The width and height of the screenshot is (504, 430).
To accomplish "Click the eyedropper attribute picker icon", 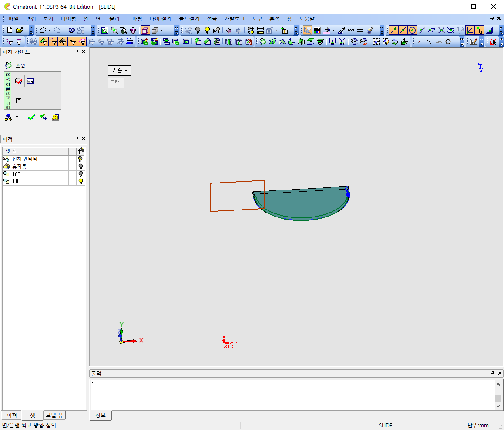I will coord(341,30).
